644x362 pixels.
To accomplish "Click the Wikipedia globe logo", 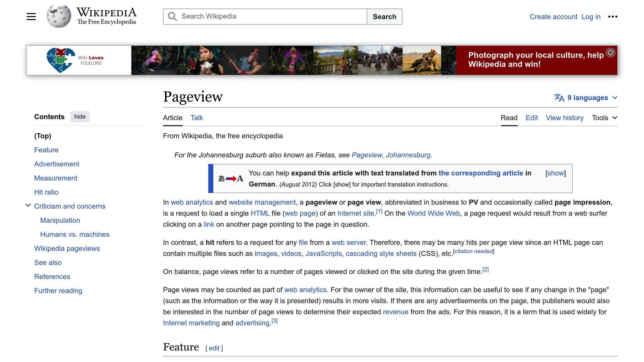I will point(58,16).
